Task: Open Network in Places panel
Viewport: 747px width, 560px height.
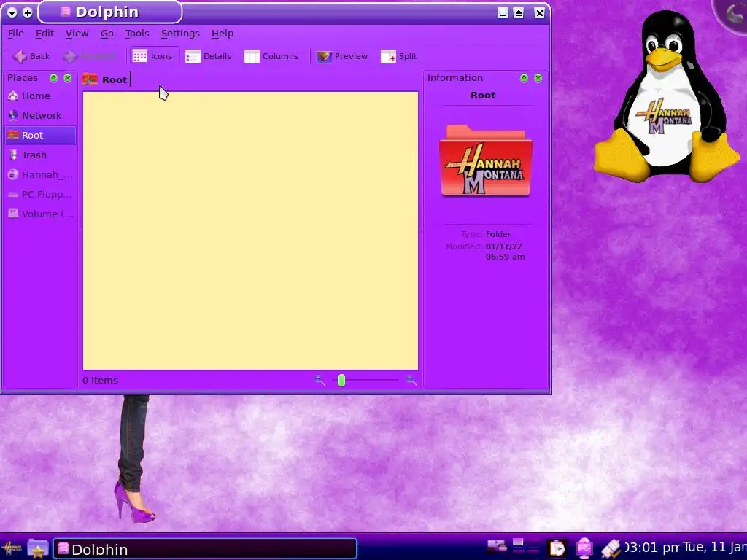Action: (x=40, y=115)
